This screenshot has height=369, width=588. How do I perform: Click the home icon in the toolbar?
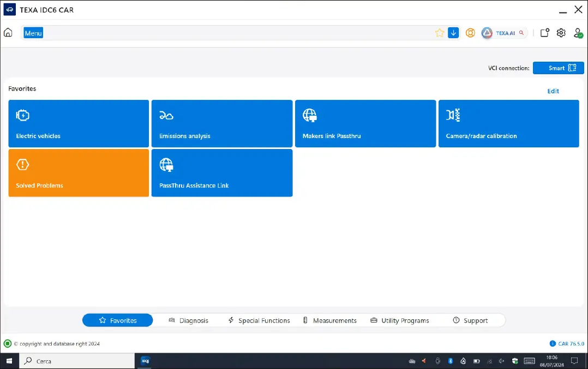pyautogui.click(x=8, y=33)
